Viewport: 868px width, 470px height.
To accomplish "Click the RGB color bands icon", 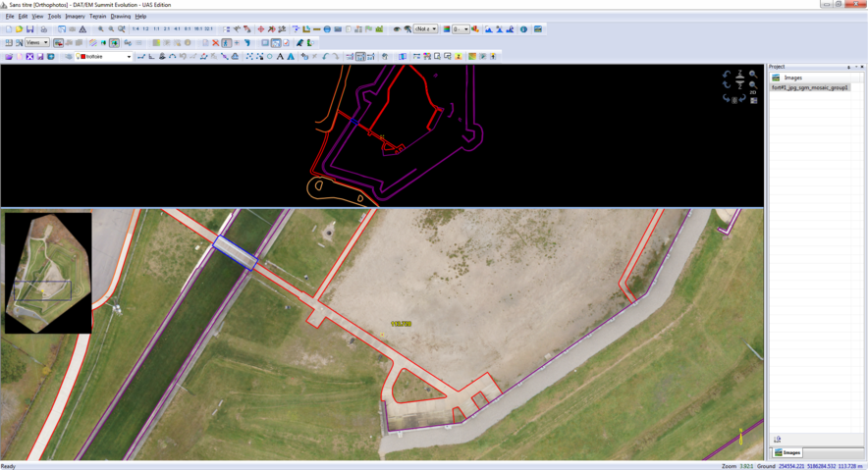I will [x=447, y=29].
